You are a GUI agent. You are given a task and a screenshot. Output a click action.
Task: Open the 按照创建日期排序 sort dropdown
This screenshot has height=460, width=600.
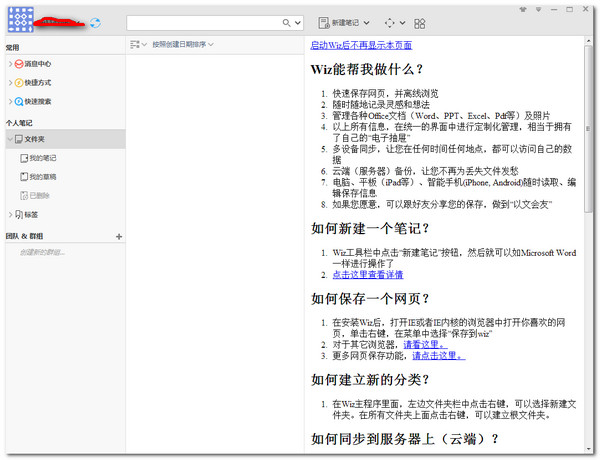(183, 44)
